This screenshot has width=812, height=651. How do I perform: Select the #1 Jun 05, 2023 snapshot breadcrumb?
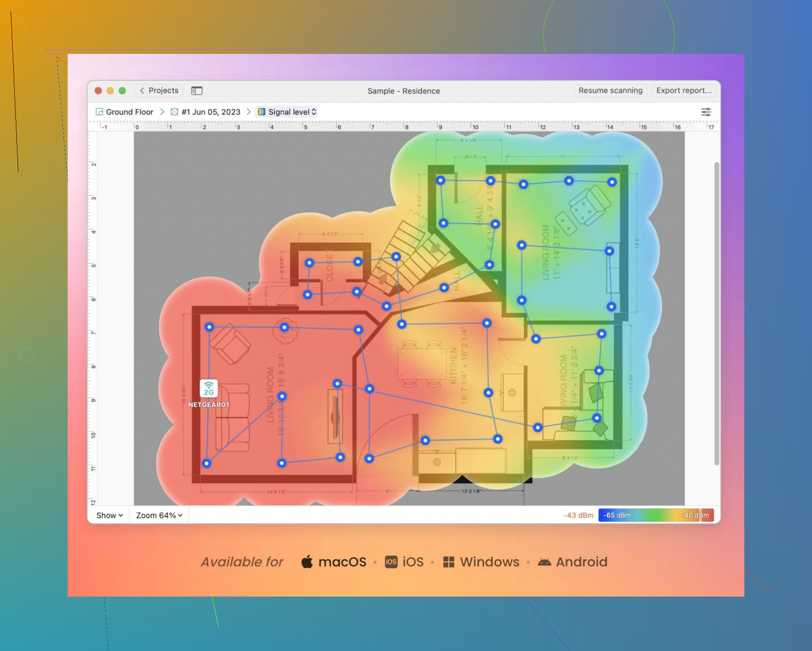pyautogui.click(x=211, y=112)
